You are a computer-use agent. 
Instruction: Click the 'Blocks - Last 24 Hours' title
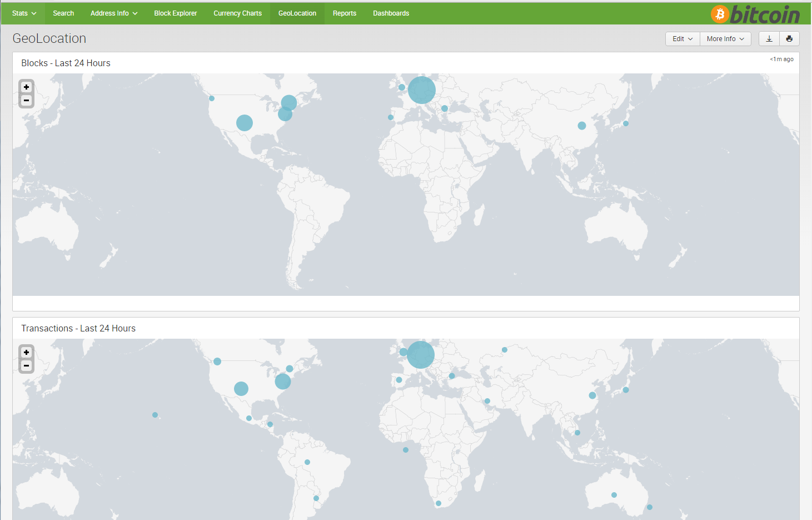tap(66, 63)
